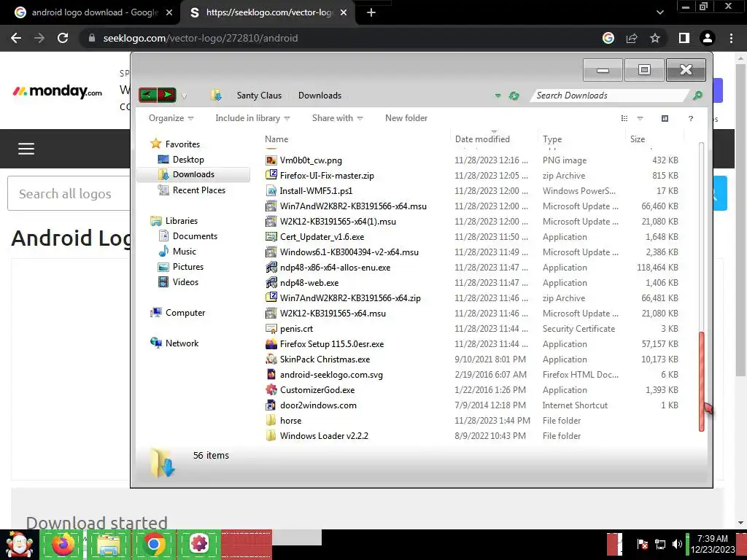Select penis.crt certificate icon
The height and width of the screenshot is (560, 747).
pyautogui.click(x=271, y=328)
